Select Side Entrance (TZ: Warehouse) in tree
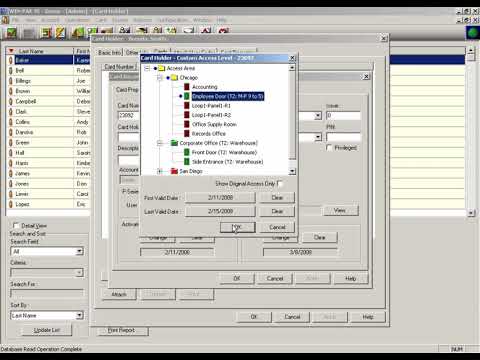 (x=228, y=162)
